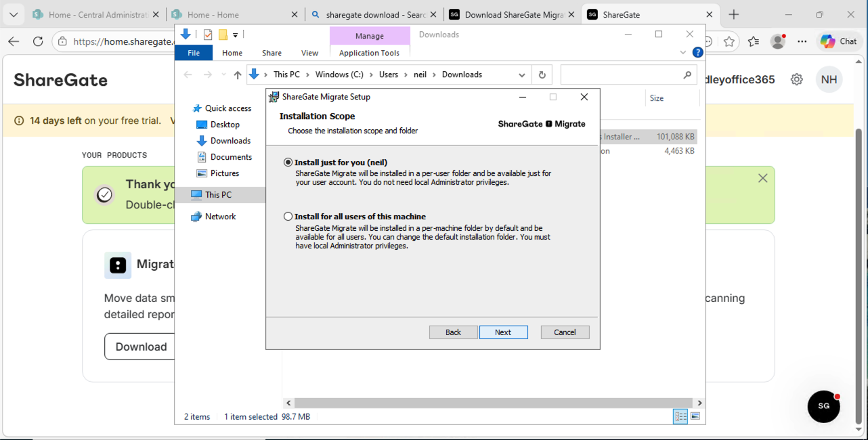Click neil in the address path
The height and width of the screenshot is (440, 868).
(420, 74)
